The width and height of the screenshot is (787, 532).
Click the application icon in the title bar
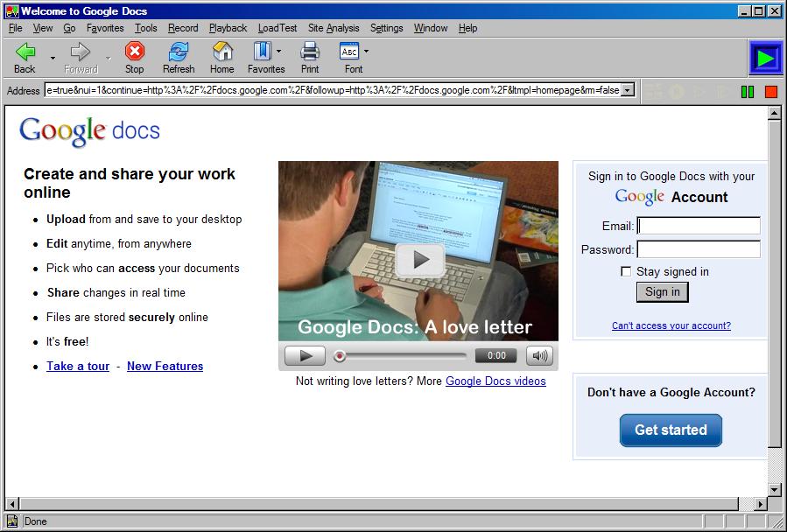pyautogui.click(x=11, y=11)
